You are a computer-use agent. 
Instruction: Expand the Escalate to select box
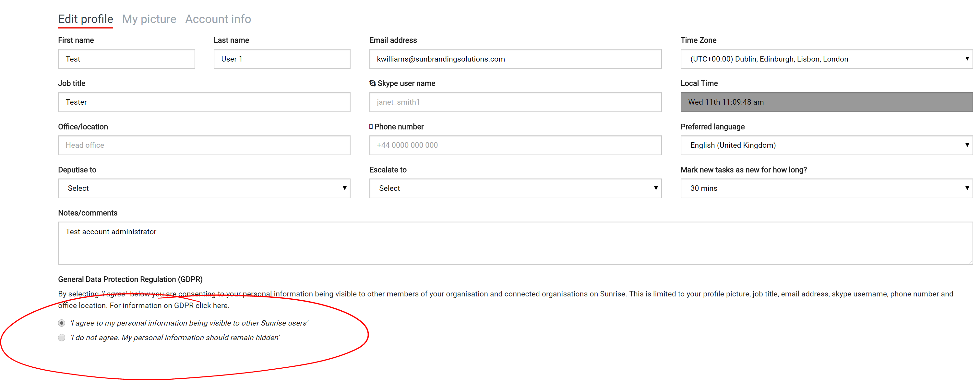(x=515, y=189)
